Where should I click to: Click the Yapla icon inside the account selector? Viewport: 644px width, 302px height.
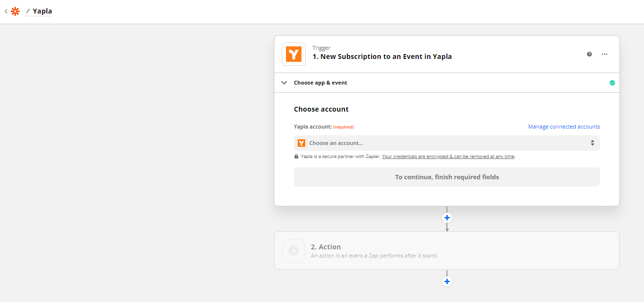pyautogui.click(x=301, y=143)
